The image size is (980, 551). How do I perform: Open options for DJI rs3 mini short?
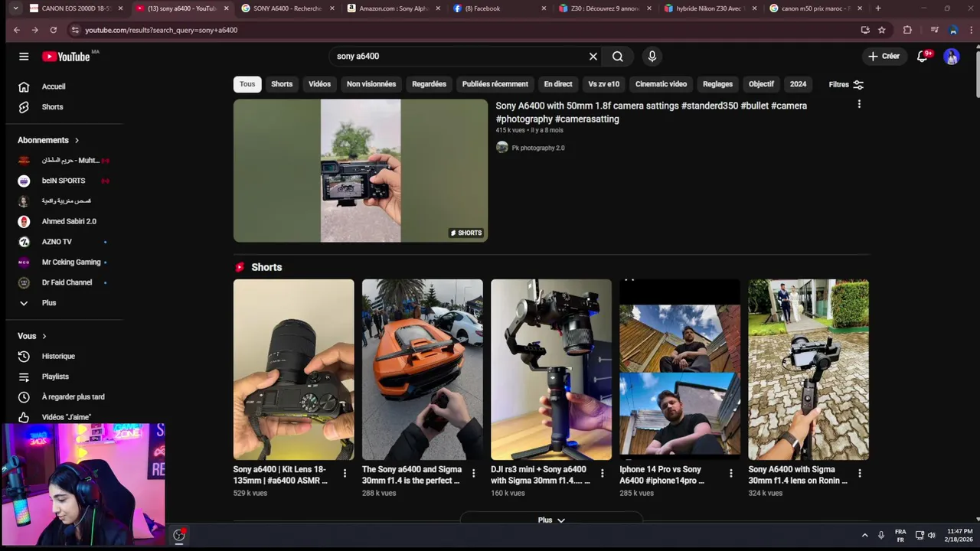pos(602,474)
